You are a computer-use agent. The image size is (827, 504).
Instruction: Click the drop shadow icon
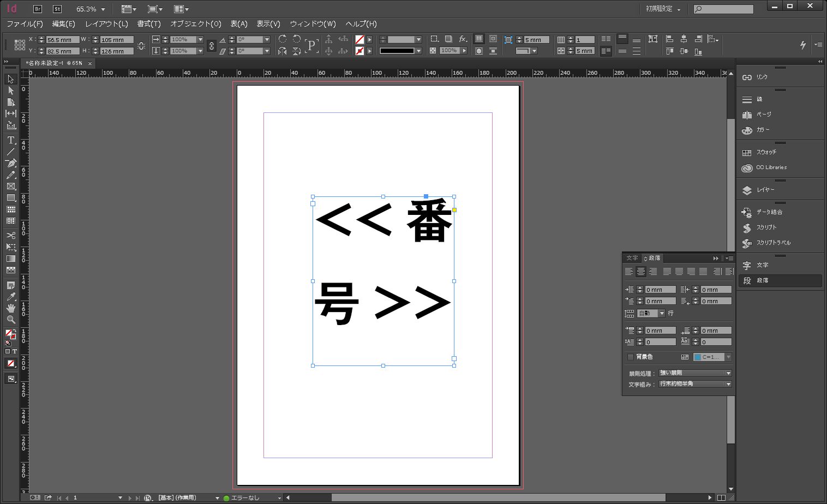448,39
